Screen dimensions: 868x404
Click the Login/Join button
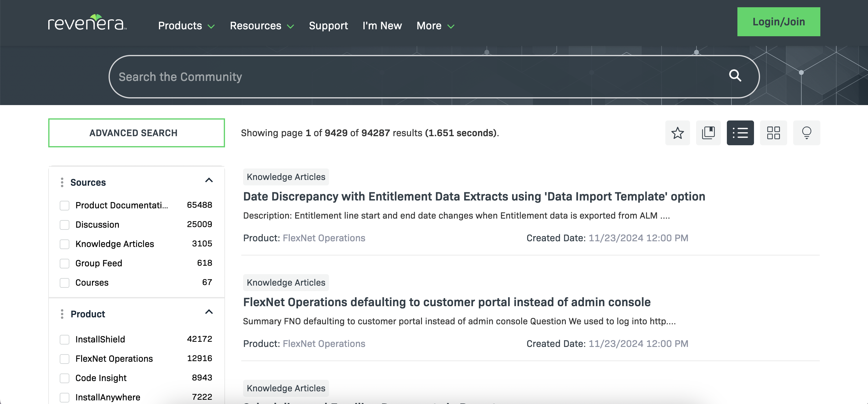778,22
